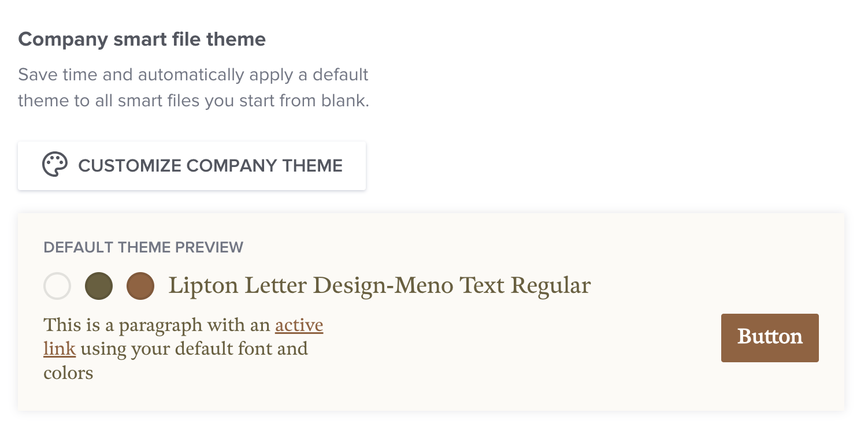Click the 'Company smart file theme' heading
Image resolution: width=868 pixels, height=431 pixels.
[142, 39]
